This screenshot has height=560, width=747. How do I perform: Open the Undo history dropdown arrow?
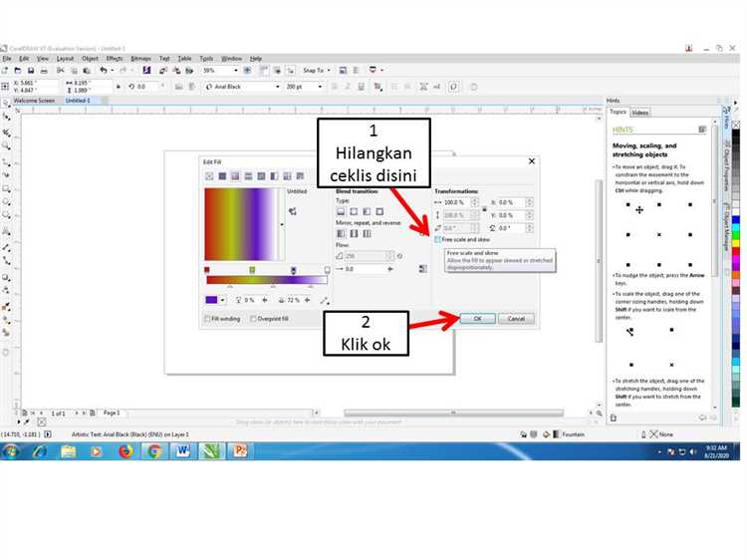tap(112, 71)
